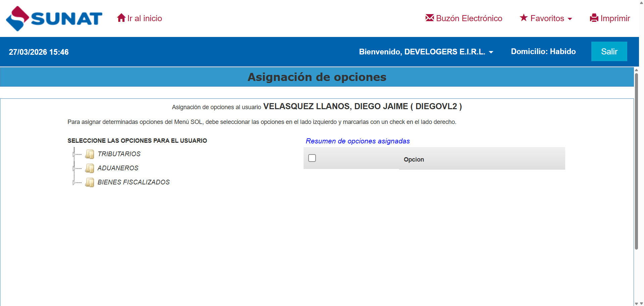Viewport: 644px width, 306px height.
Task: Expand the TRIBUTARIOS tree node
Action: pyautogui.click(x=74, y=155)
